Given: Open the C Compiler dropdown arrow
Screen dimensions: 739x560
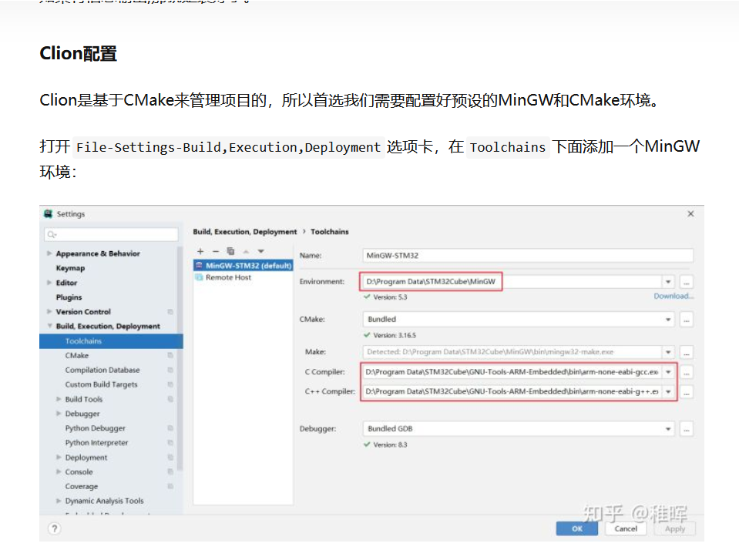Looking at the screenshot, I should point(668,371).
